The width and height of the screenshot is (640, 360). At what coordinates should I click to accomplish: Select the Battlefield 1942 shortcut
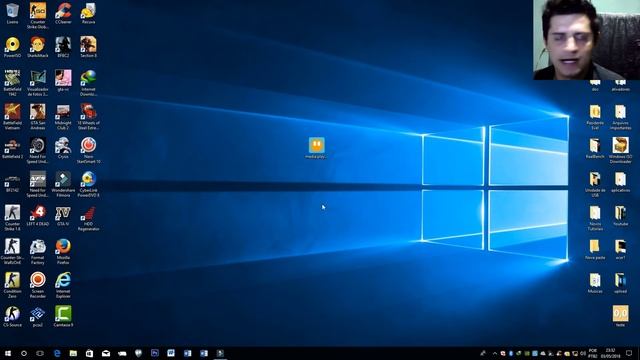[12, 83]
